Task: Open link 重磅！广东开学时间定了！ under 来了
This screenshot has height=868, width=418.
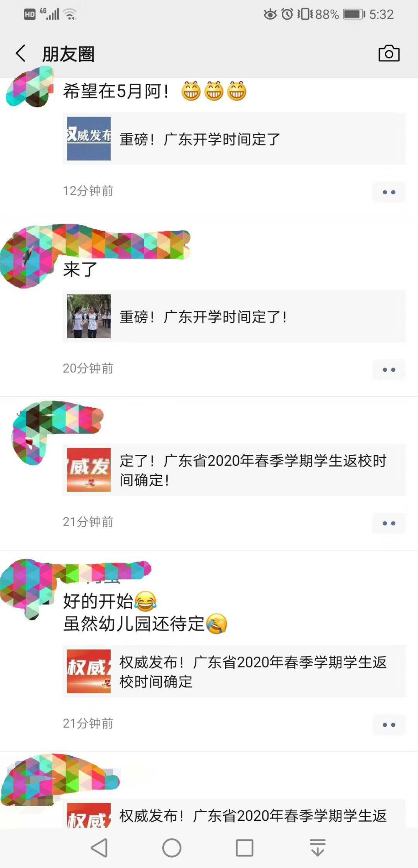Action: pyautogui.click(x=234, y=316)
